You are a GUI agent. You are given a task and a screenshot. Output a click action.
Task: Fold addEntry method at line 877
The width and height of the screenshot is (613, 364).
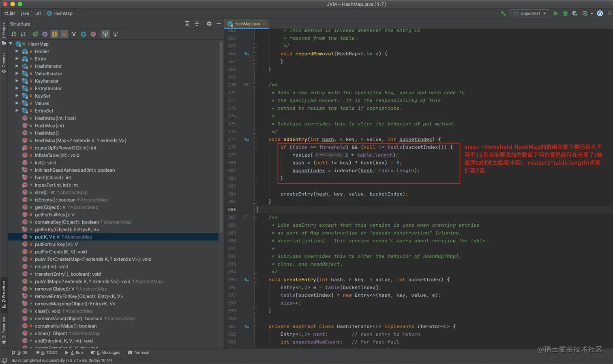255,139
